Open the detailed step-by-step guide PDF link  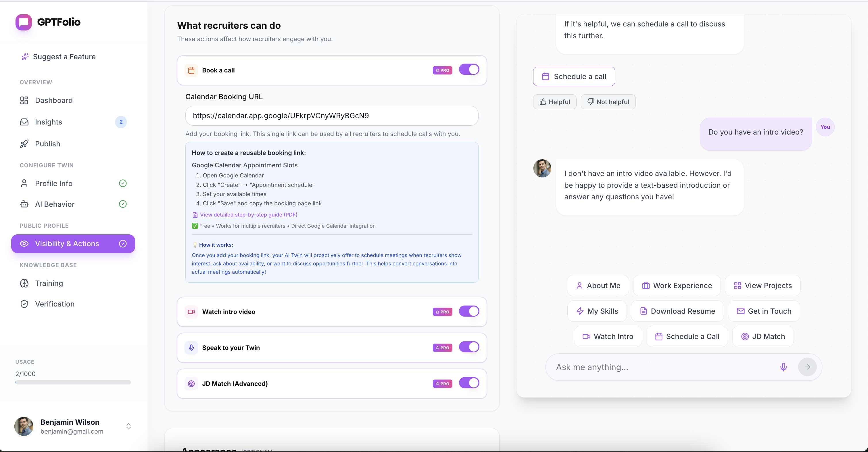click(248, 215)
